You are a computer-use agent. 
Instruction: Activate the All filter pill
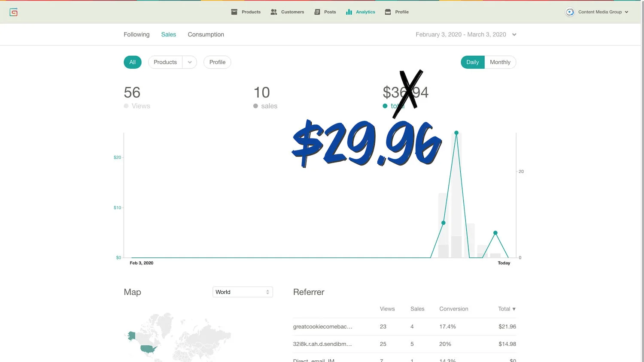(132, 62)
